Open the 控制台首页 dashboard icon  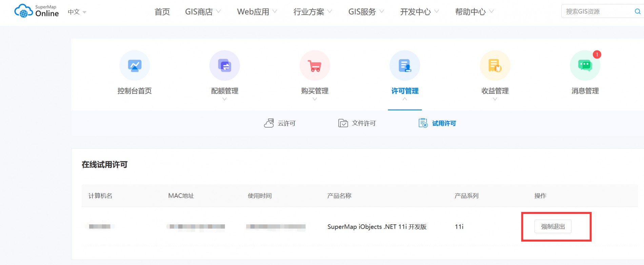[x=135, y=65]
